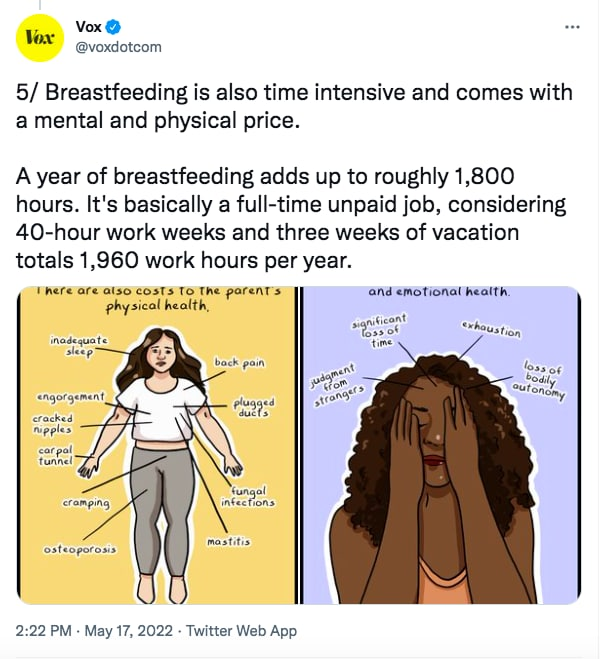Open the Vox display name link
This screenshot has height=659, width=600.
coord(88,27)
